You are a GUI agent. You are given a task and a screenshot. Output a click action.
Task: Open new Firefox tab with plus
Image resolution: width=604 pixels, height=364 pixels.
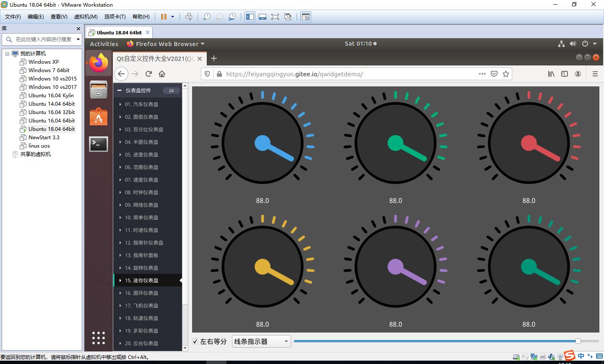pyautogui.click(x=214, y=58)
